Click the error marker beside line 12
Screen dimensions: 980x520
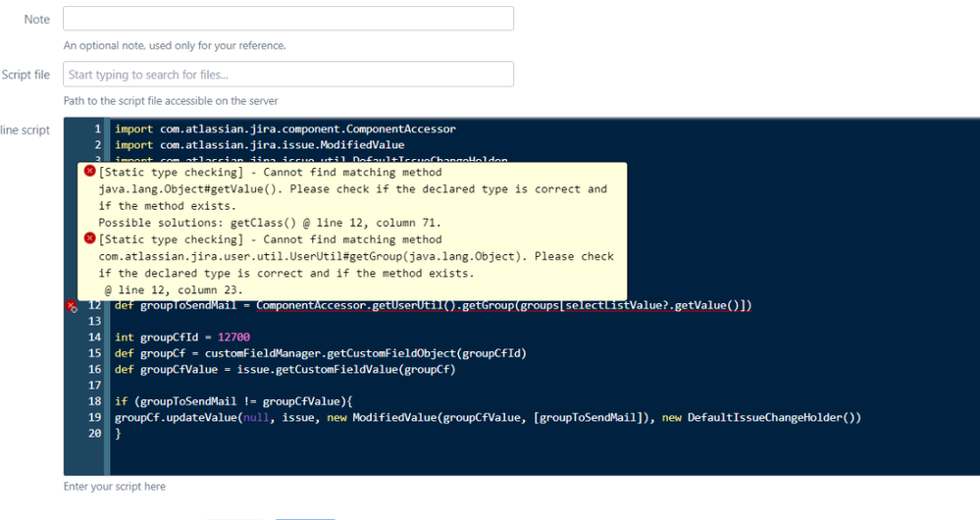click(x=72, y=306)
